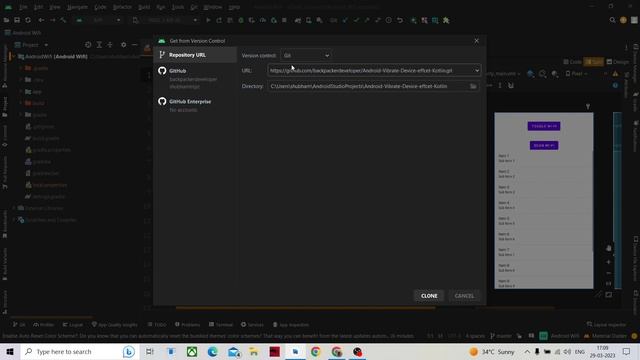Click the CANCEL button
Screen dimensions: 640x360
(x=464, y=296)
